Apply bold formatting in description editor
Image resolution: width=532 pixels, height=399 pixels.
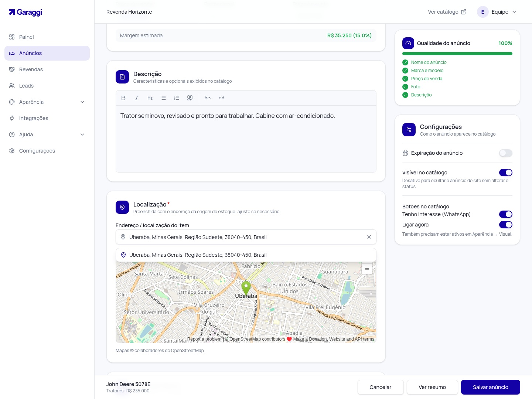pos(123,98)
